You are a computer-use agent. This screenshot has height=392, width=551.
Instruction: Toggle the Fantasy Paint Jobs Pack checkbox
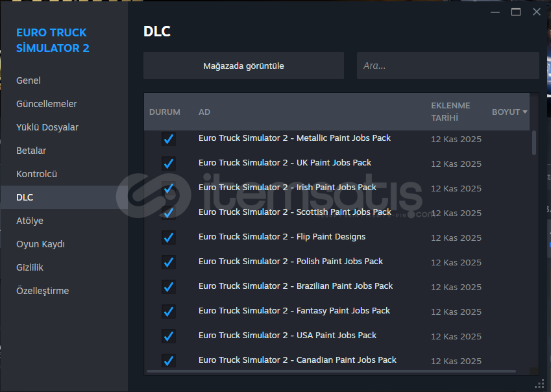[169, 312]
